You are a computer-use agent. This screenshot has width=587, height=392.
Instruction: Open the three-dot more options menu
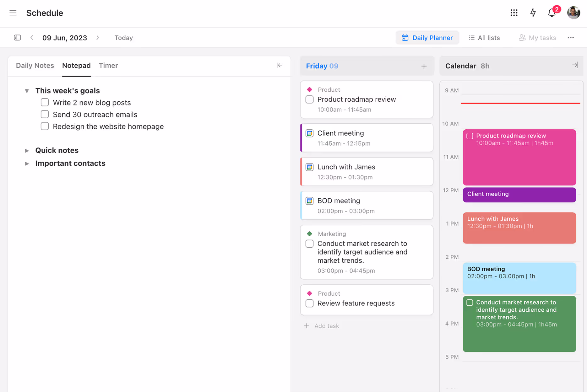click(x=571, y=38)
